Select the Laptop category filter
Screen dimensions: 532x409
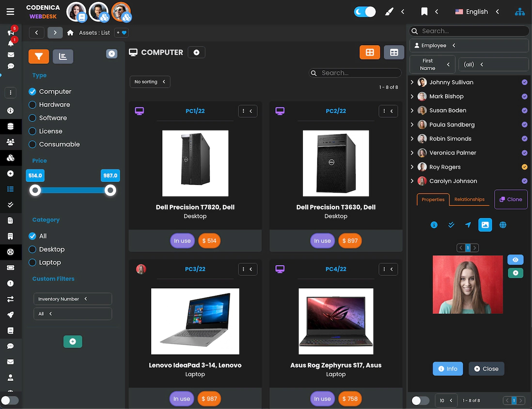coord(32,262)
